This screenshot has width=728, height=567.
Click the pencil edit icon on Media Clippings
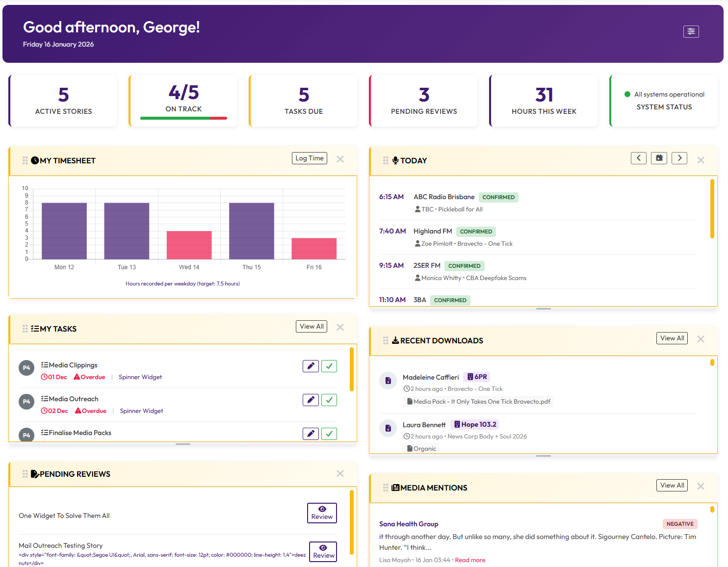[311, 366]
